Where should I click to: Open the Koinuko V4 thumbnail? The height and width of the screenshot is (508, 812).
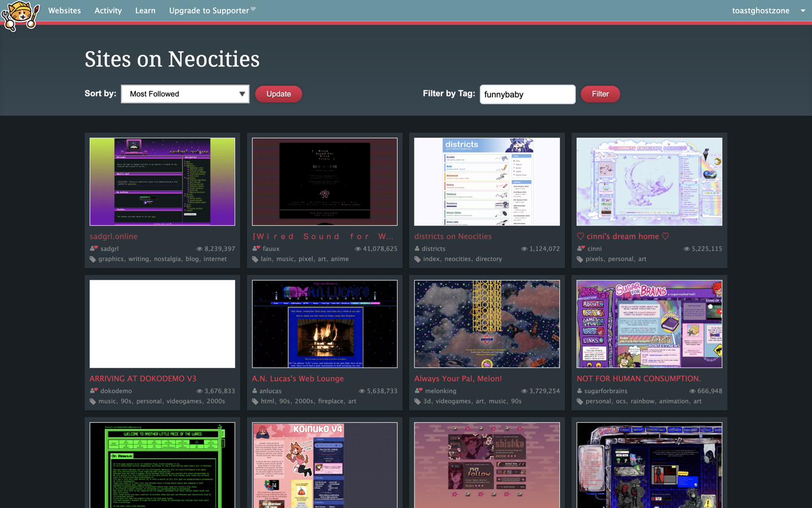(x=325, y=465)
